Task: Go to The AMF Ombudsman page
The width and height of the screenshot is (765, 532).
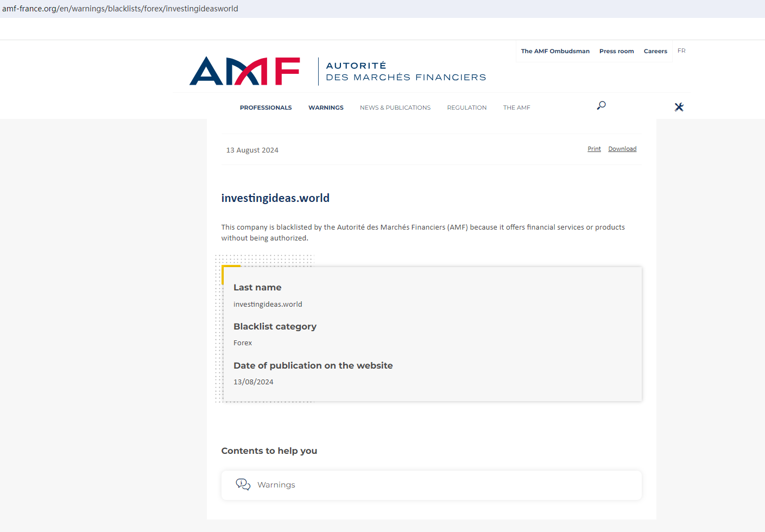Action: [555, 51]
